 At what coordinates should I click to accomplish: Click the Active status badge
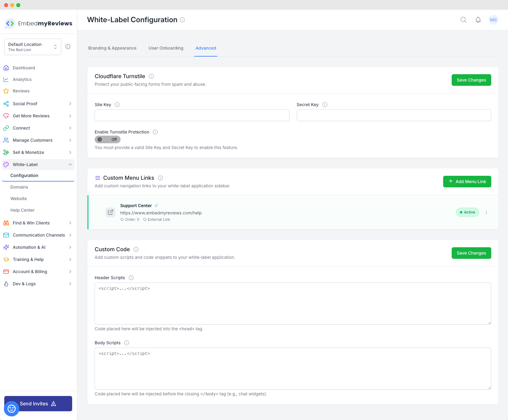tap(467, 212)
